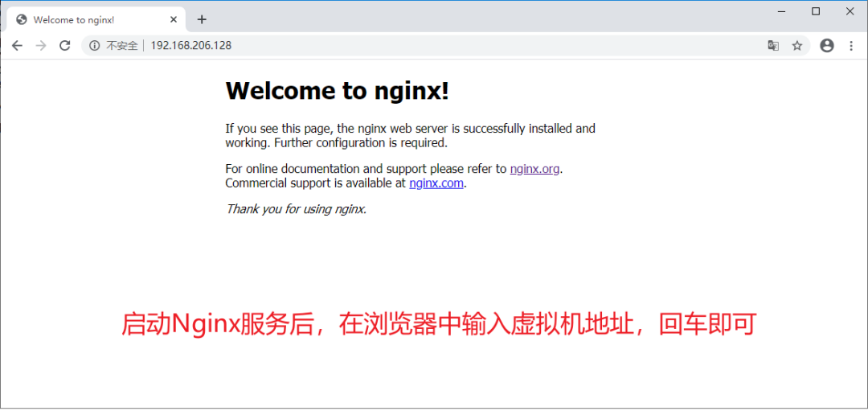Click the browser forward arrow
Viewport: 868px width, 411px height.
click(x=41, y=46)
